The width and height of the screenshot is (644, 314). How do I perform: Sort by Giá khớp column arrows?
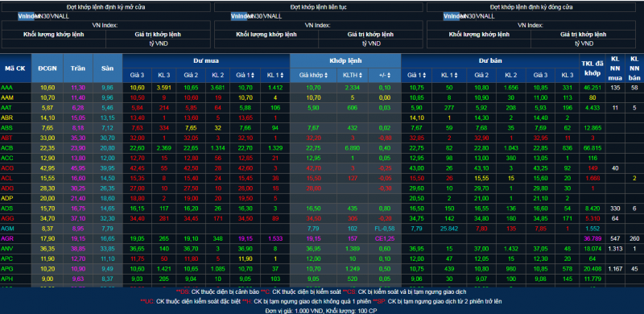click(326, 75)
